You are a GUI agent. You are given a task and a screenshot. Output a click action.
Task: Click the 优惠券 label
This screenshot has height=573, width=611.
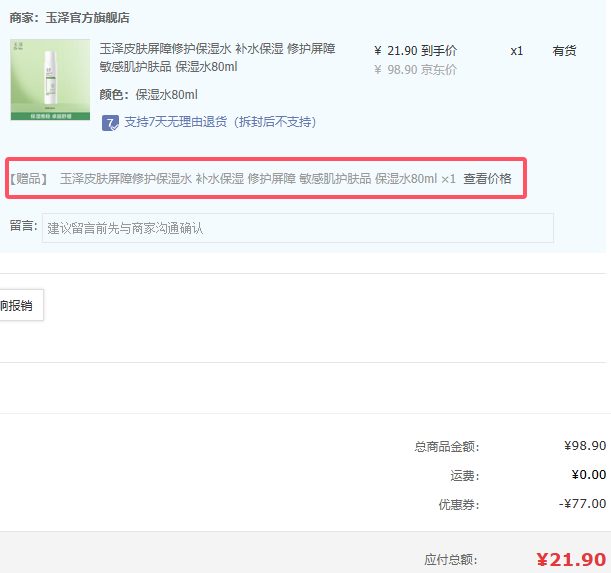[459, 504]
